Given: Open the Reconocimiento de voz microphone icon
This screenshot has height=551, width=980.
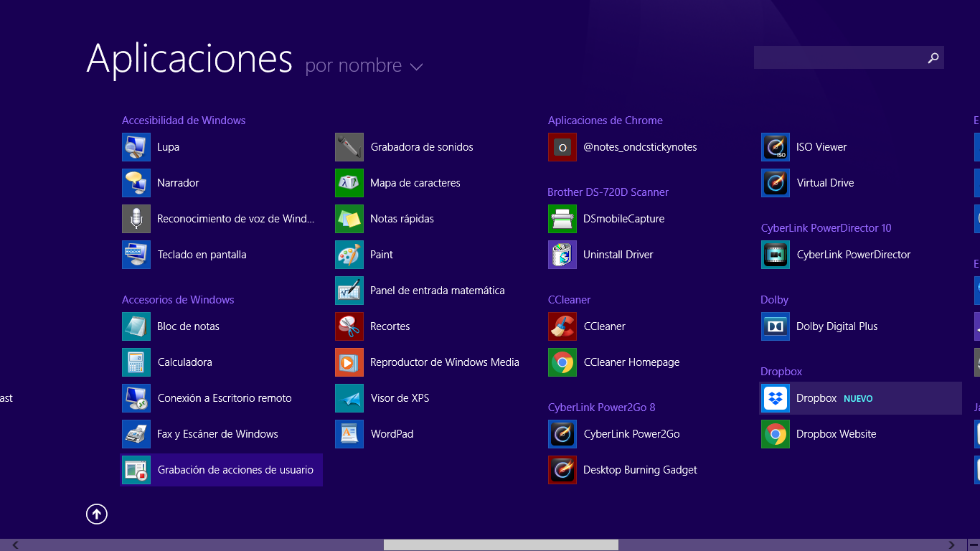Looking at the screenshot, I should (x=136, y=219).
